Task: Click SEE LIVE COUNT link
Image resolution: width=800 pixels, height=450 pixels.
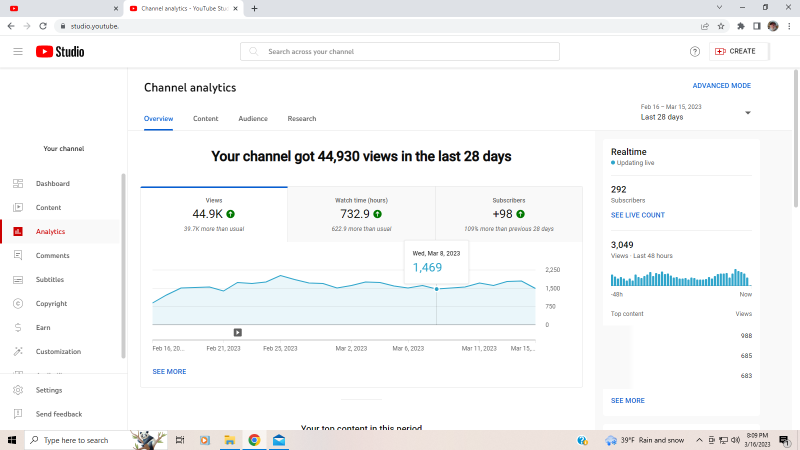Action: coord(637,215)
